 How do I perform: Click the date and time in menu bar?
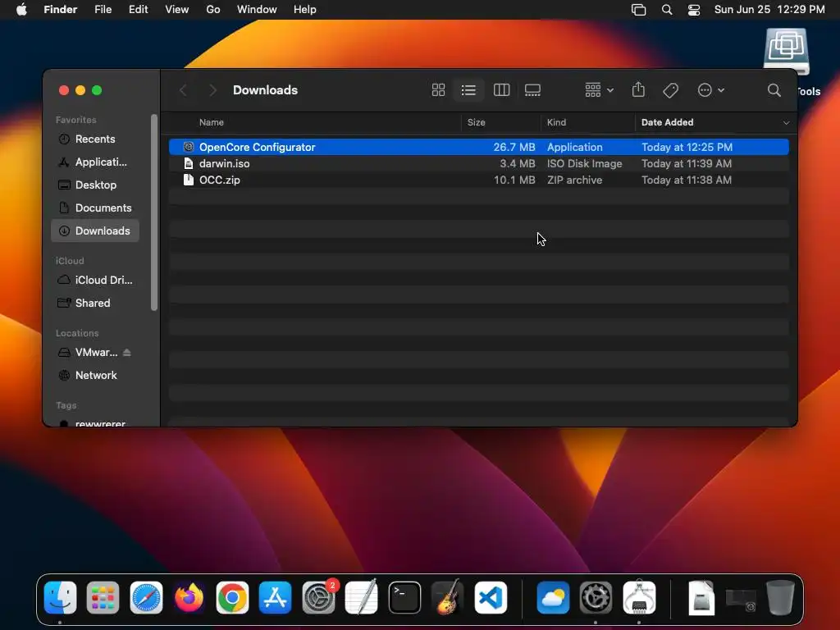(769, 9)
